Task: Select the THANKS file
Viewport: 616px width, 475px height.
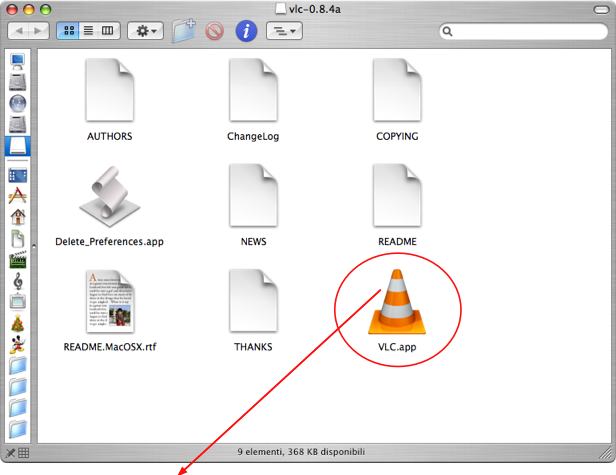Action: pyautogui.click(x=253, y=301)
